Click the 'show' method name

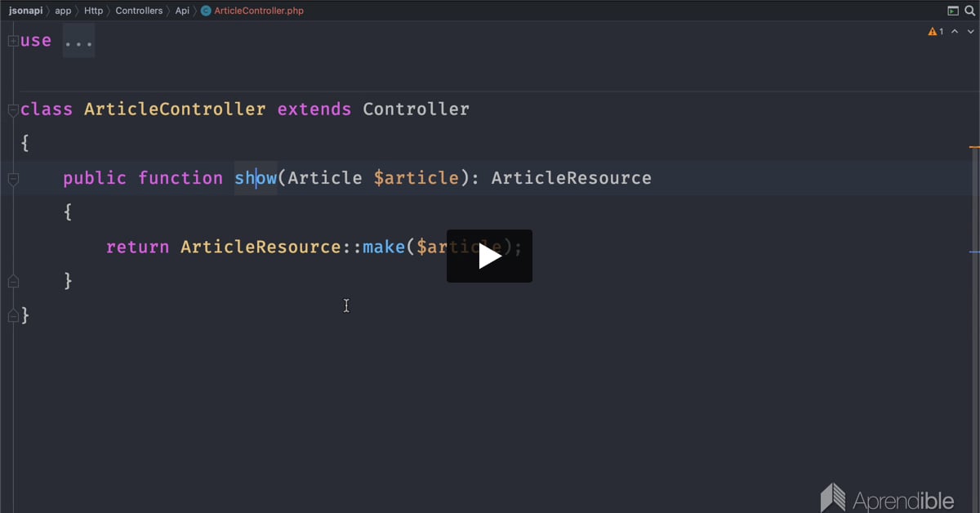pos(256,177)
